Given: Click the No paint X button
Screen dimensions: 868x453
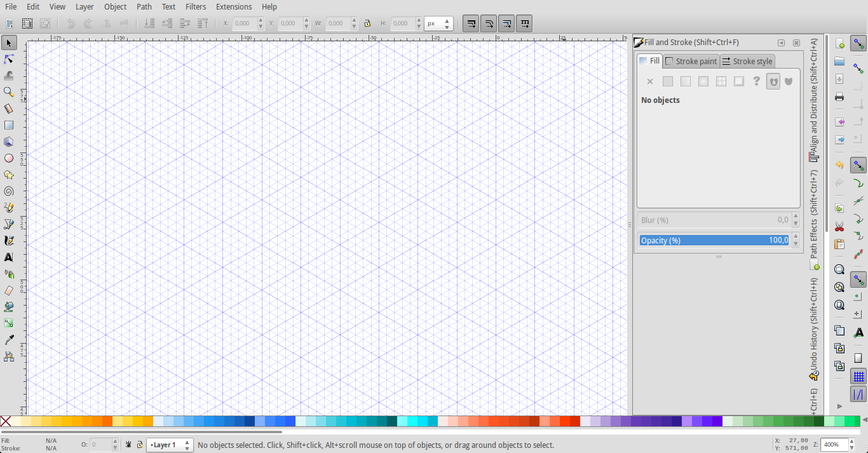Looking at the screenshot, I should click(x=650, y=81).
